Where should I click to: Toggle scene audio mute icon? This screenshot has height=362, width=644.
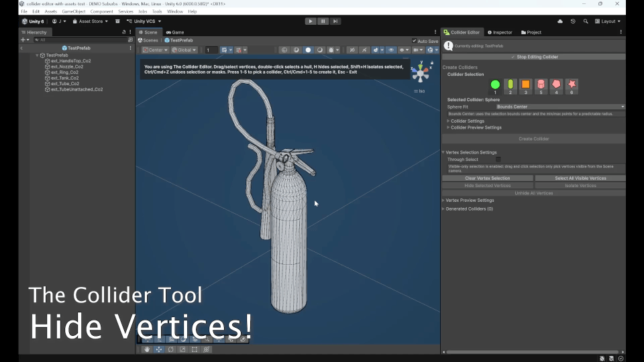(364, 50)
